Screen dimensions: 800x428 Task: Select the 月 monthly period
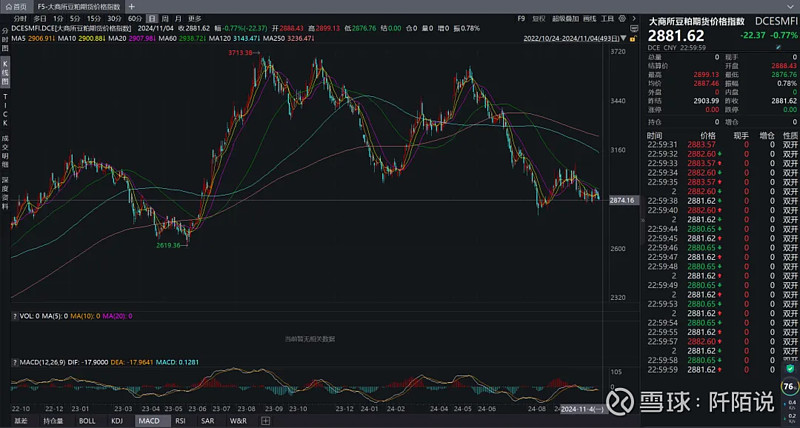click(x=178, y=18)
